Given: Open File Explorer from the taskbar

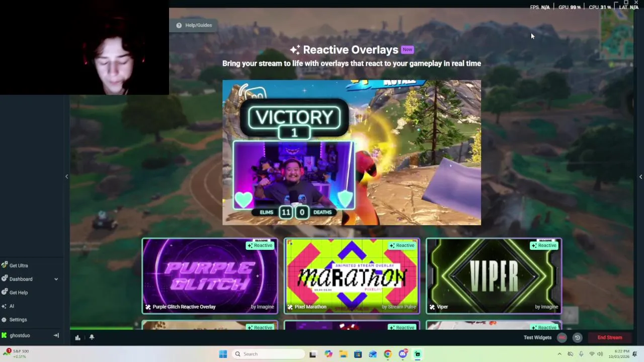Looking at the screenshot, I should (343, 354).
